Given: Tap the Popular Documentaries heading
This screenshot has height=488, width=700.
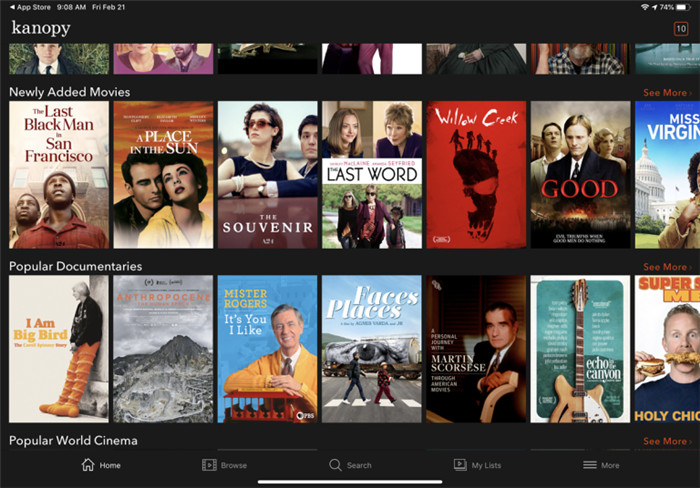Looking at the screenshot, I should click(75, 266).
